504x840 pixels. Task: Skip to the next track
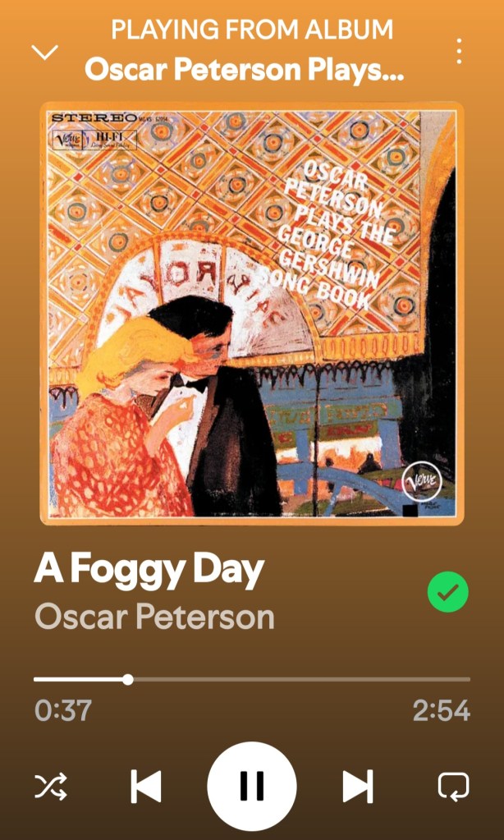tap(358, 787)
